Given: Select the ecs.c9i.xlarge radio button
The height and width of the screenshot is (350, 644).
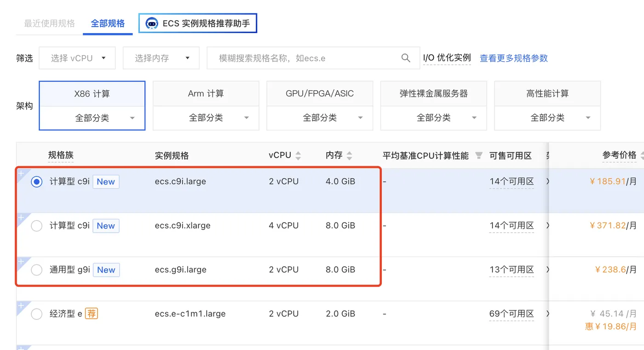Looking at the screenshot, I should (36, 226).
